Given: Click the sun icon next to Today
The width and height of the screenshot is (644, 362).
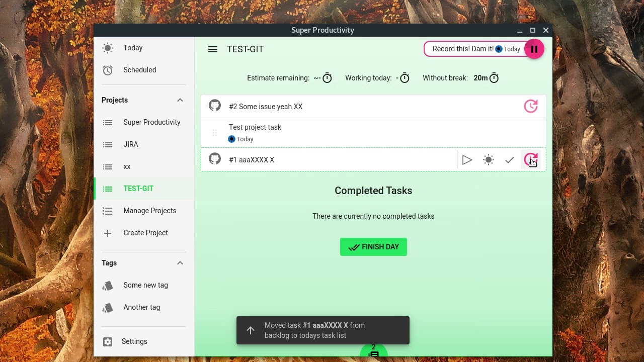Looking at the screenshot, I should pos(108,48).
